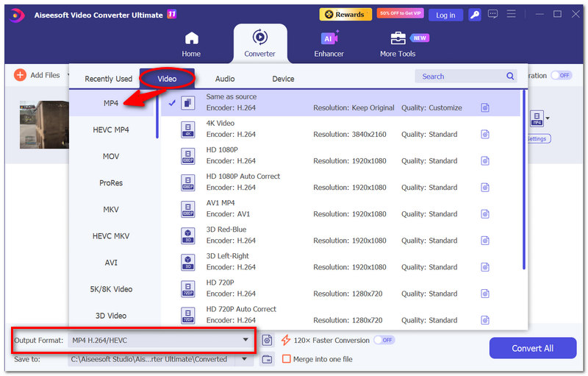
Task: Select the Recently Used format tab
Action: point(108,79)
